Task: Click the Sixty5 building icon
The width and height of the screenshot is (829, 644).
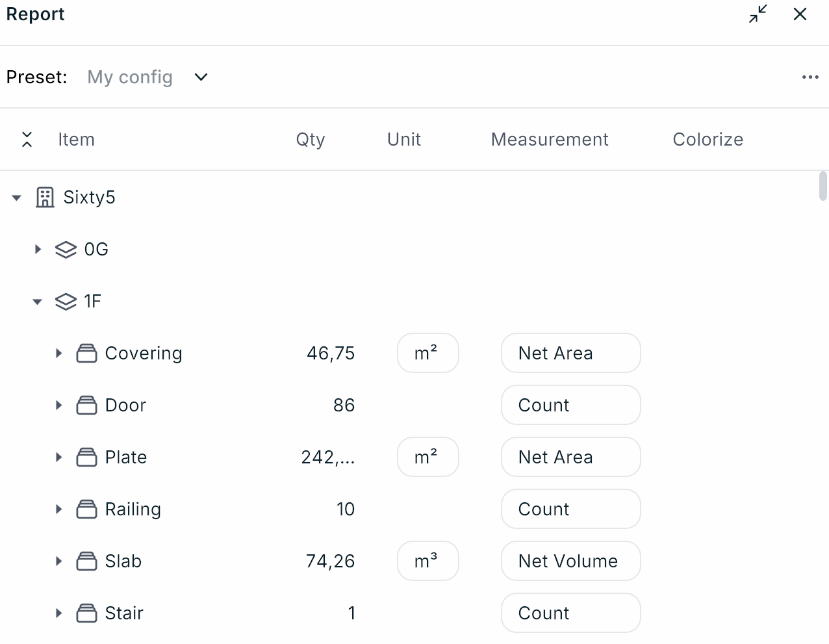Action: click(x=45, y=197)
